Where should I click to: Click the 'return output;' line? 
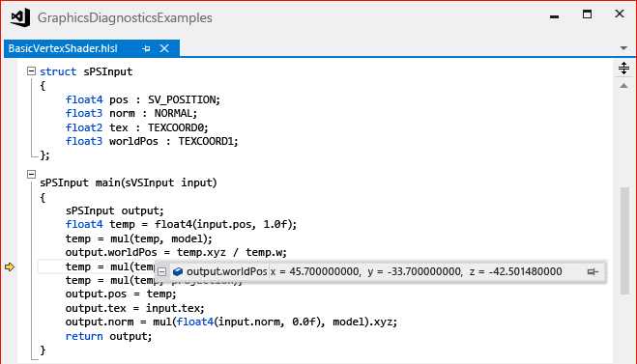coord(108,336)
